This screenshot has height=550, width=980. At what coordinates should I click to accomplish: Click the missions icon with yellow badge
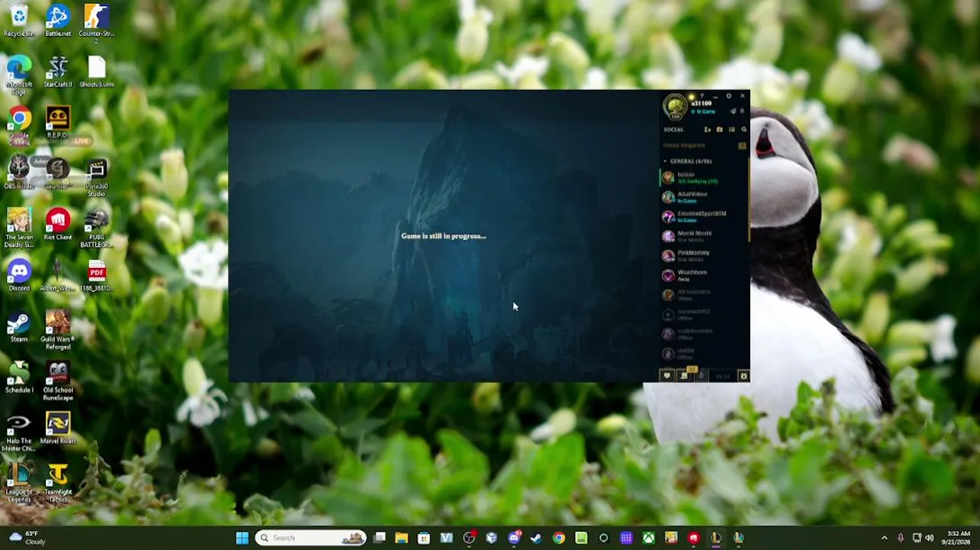pos(685,375)
